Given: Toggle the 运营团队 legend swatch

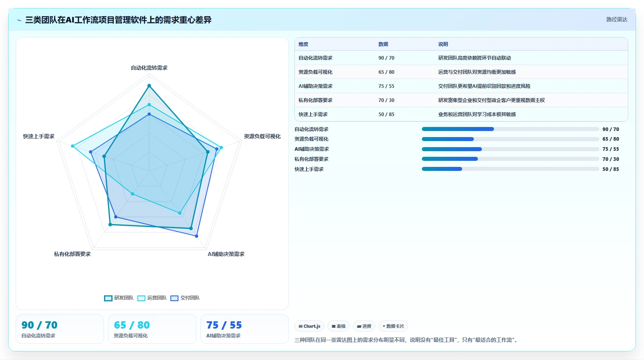Looking at the screenshot, I should click(x=141, y=298).
